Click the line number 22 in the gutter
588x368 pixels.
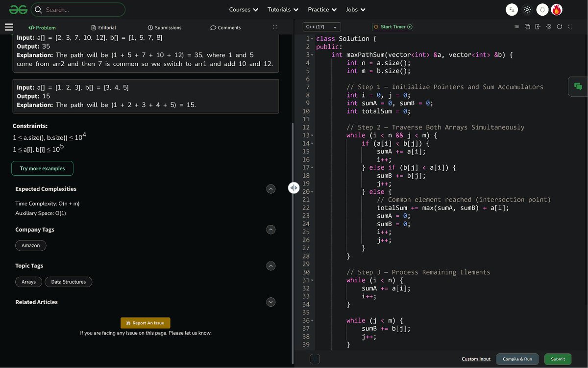click(306, 208)
